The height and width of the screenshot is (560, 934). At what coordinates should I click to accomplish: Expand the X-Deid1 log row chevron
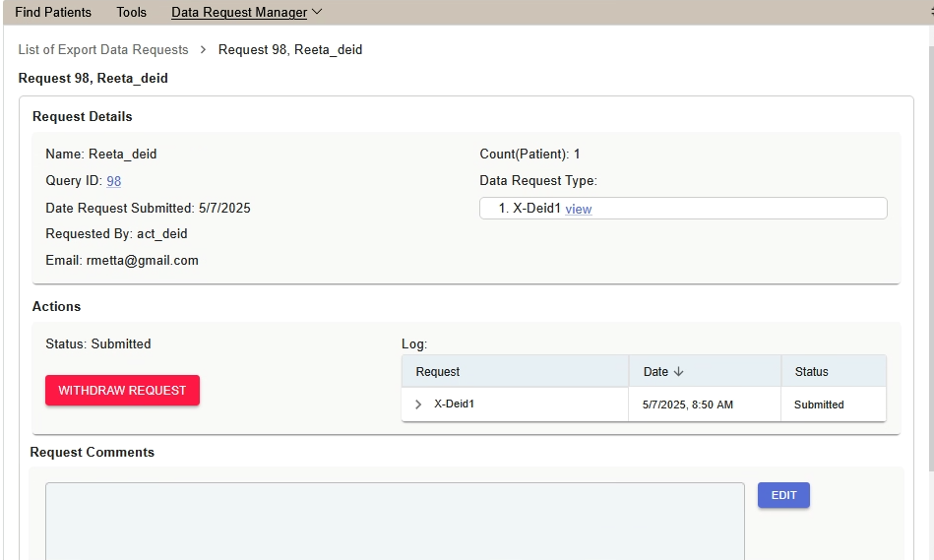418,404
